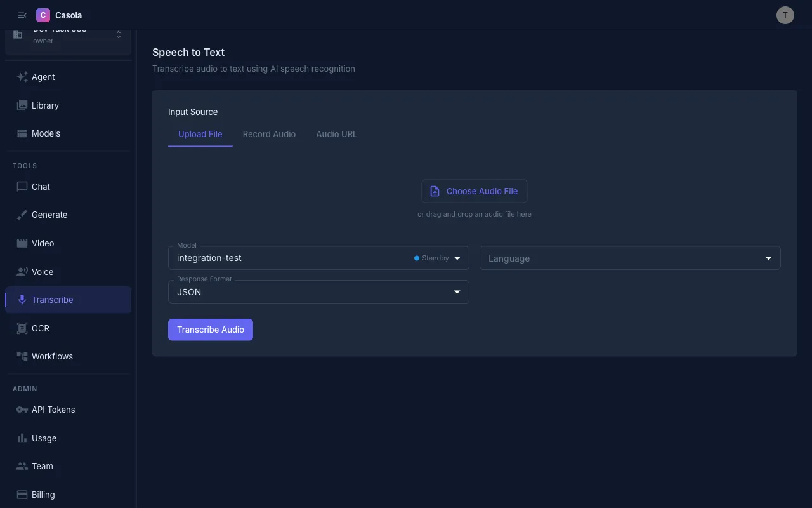
Task: Open the Model dropdown integration-test
Action: click(318, 258)
